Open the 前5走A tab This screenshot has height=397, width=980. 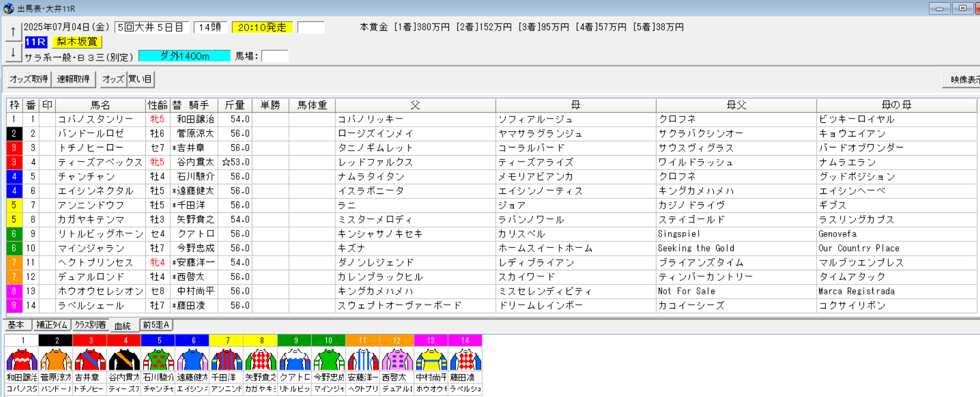pos(156,325)
